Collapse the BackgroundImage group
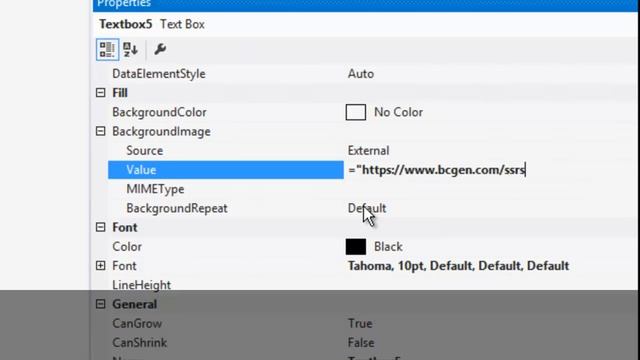Viewport: 640px width, 360px height. point(100,131)
